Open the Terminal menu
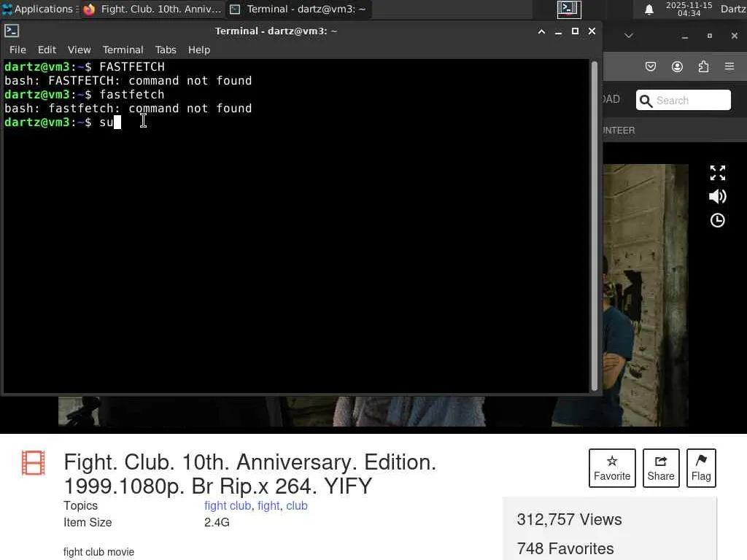The width and height of the screenshot is (747, 560). 123,50
